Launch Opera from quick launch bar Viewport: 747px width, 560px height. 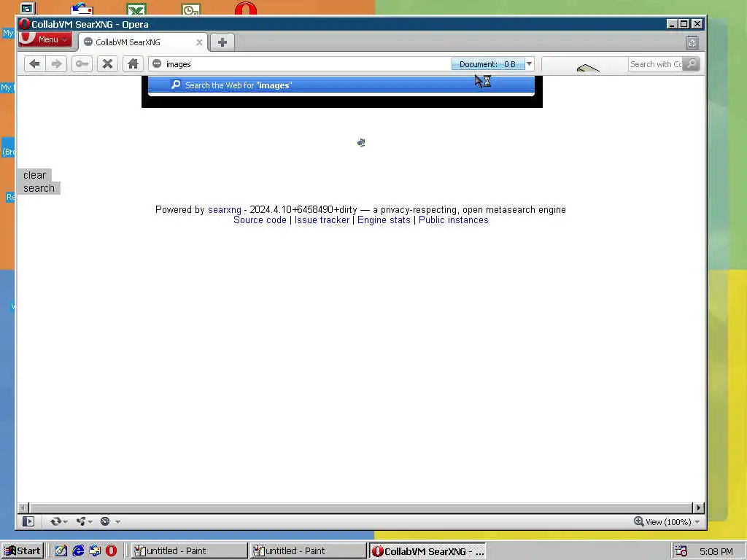(x=112, y=551)
